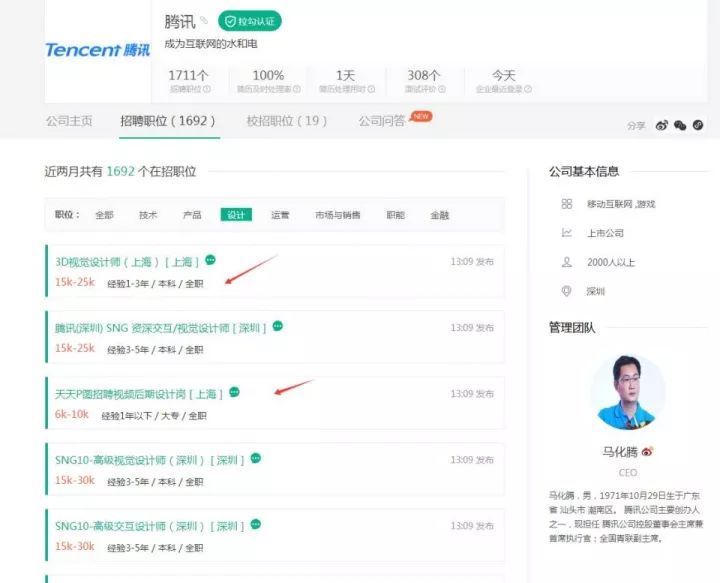The height and width of the screenshot is (583, 720).
Task: Select the 招聘职位 (1692) tab
Action: (x=168, y=121)
